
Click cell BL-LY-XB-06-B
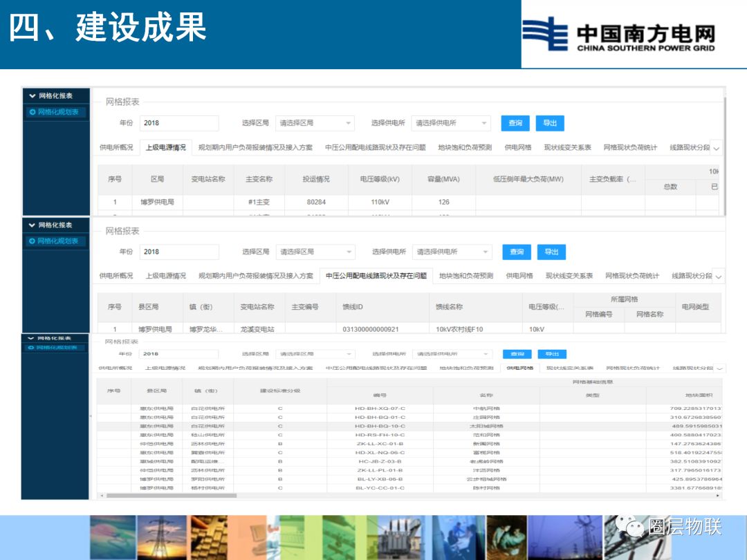(380, 479)
